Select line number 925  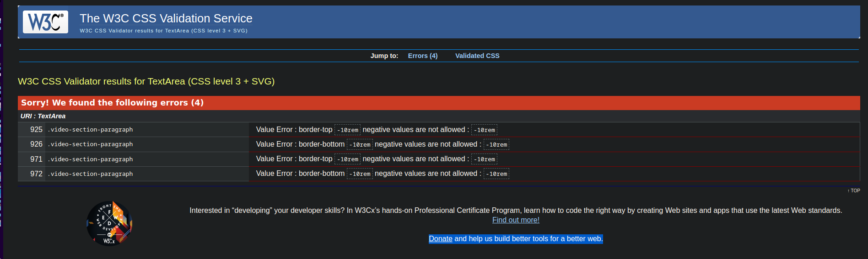pos(36,130)
